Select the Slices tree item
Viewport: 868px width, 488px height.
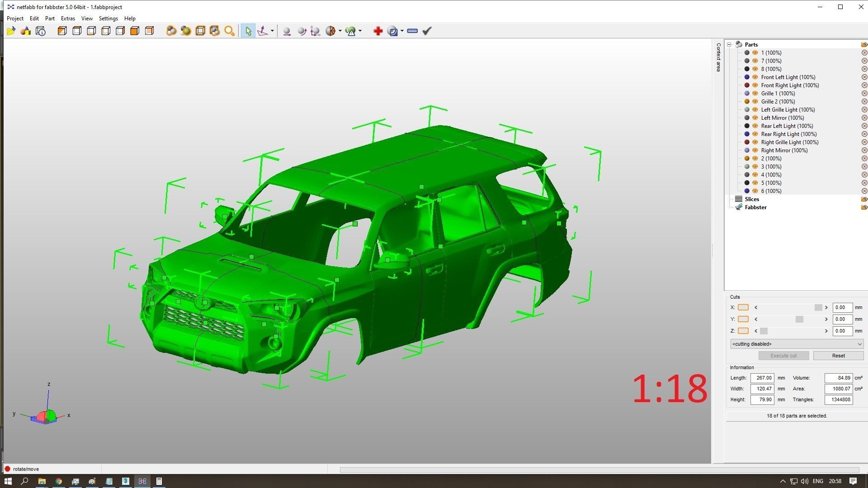tap(752, 199)
